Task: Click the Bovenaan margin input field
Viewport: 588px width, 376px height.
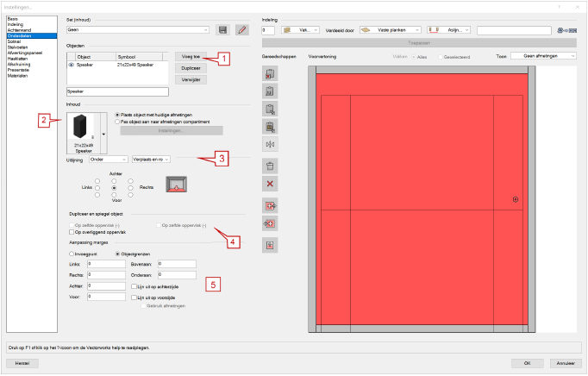Action: [177, 264]
